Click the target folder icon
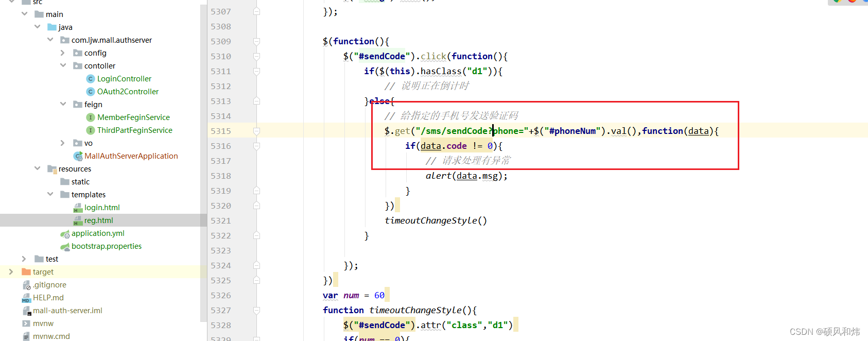The width and height of the screenshot is (868, 341). coord(26,271)
